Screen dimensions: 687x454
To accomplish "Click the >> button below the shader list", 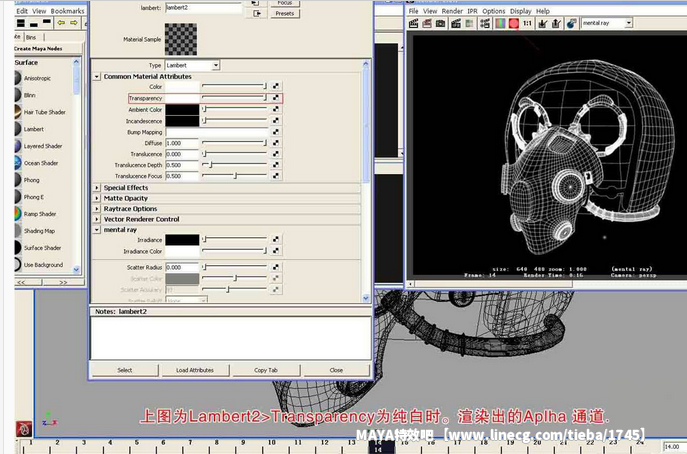I will (x=63, y=283).
